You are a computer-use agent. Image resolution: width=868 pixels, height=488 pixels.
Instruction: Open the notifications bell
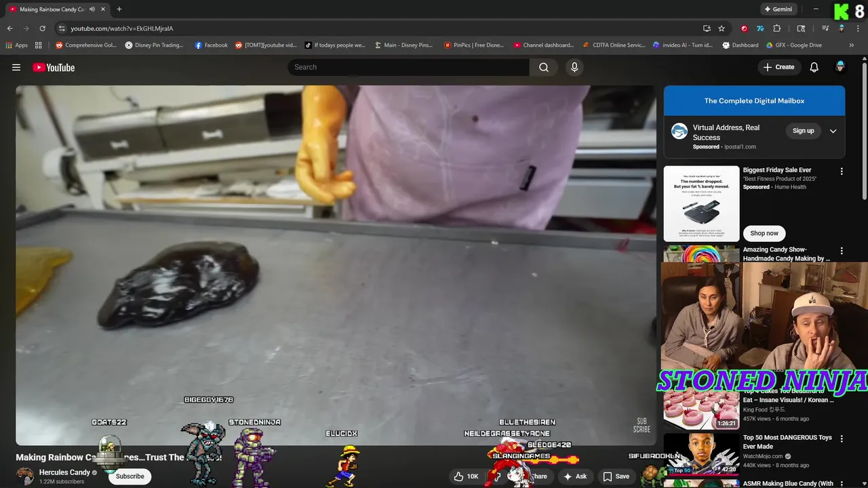(814, 67)
